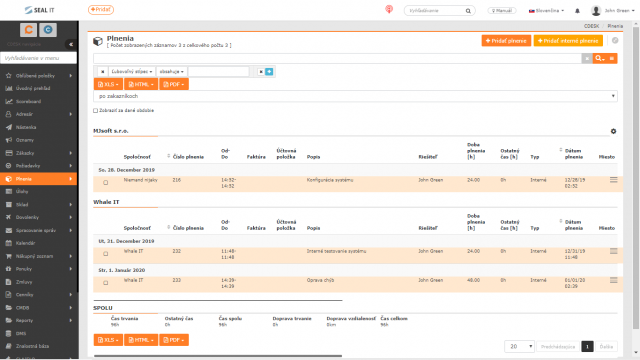The height and width of the screenshot is (360, 640).
Task: Click the grey help circle icon near Pridať interné plnenie
Action: pos(615,40)
